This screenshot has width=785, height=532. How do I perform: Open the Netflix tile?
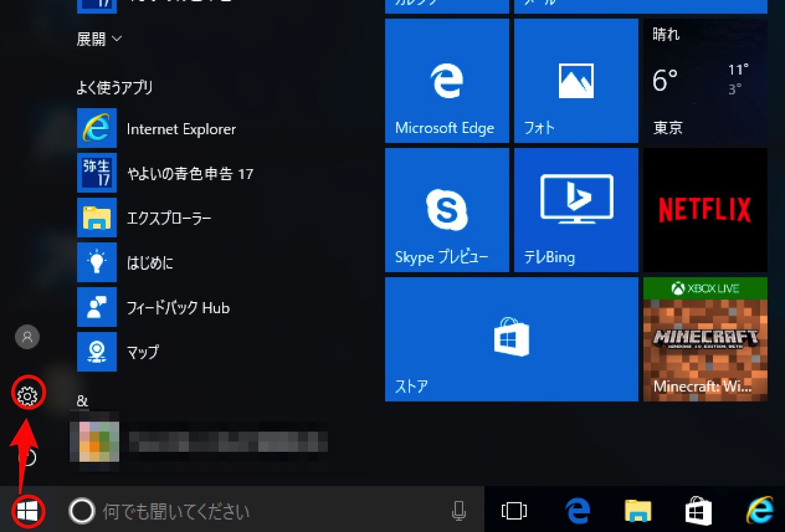click(705, 210)
